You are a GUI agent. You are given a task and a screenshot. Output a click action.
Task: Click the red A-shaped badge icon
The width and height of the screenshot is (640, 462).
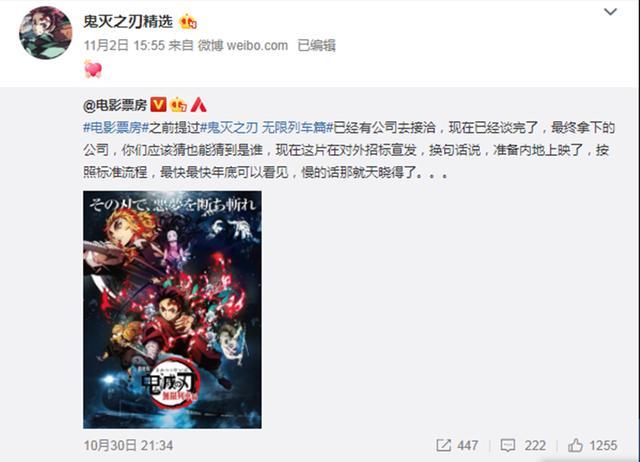click(x=199, y=104)
